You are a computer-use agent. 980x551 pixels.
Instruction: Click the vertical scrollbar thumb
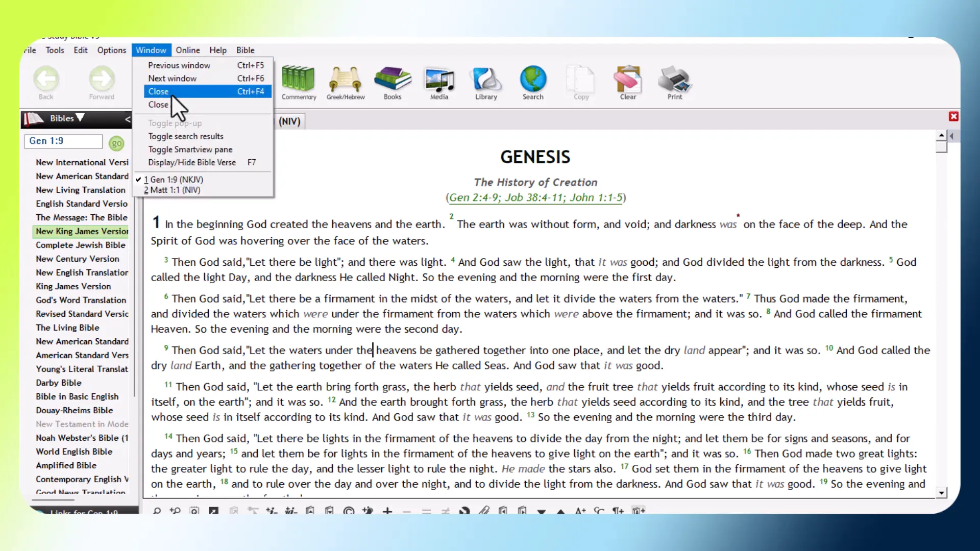[x=942, y=147]
